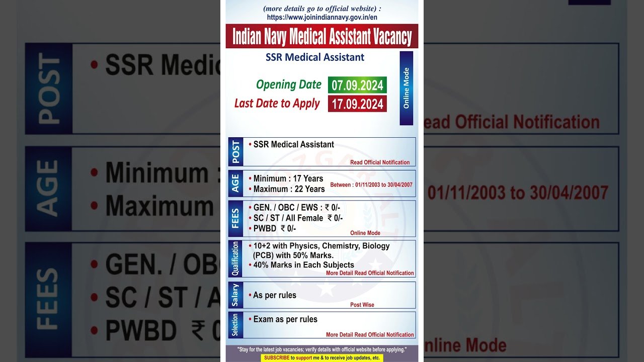This screenshot has width=644, height=362.
Task: Select the red 17.09.2024 last date box
Action: pos(357,104)
